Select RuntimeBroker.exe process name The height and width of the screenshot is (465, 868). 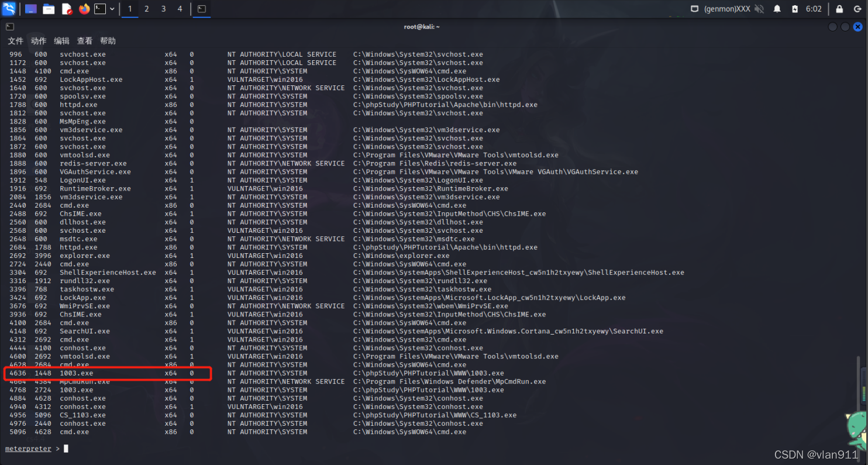[95, 189]
